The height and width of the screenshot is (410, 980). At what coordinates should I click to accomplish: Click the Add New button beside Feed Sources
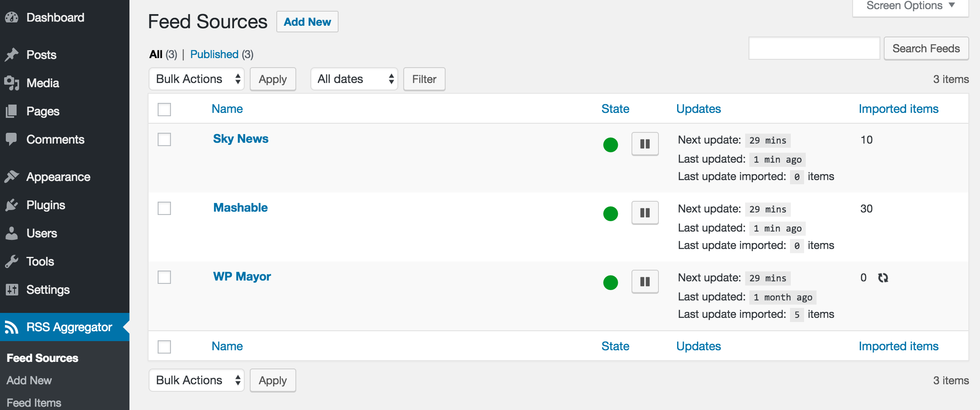coord(307,22)
